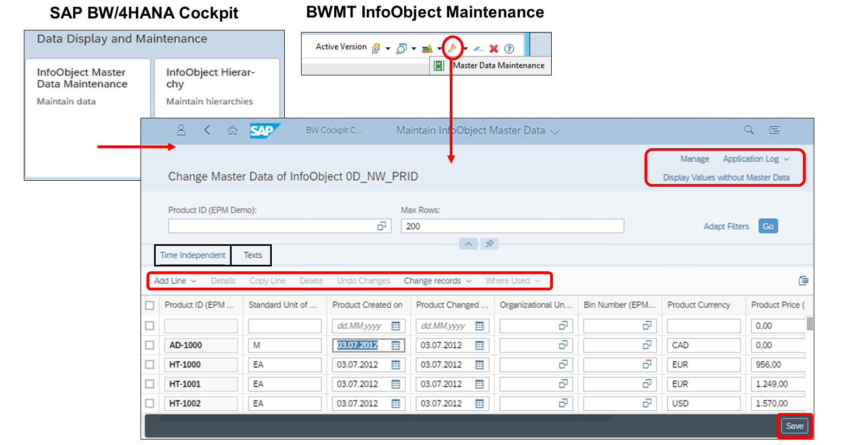Pin the filter bar with pin icon
Image resolution: width=868 pixels, height=445 pixels.
tap(489, 244)
